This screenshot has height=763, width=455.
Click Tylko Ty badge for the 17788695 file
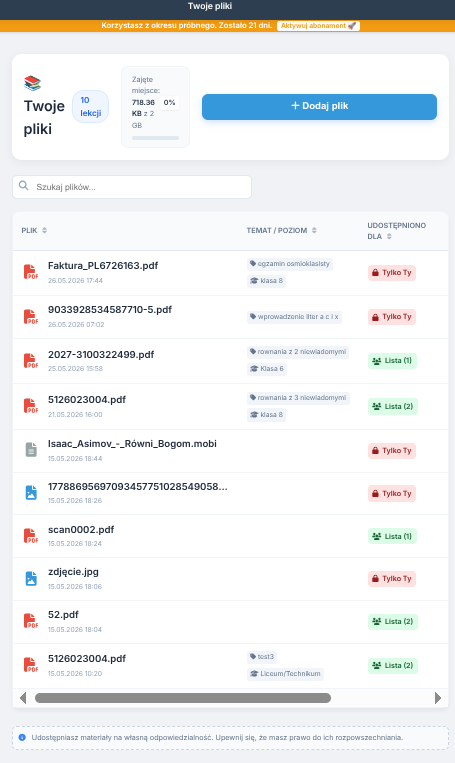pyautogui.click(x=392, y=493)
